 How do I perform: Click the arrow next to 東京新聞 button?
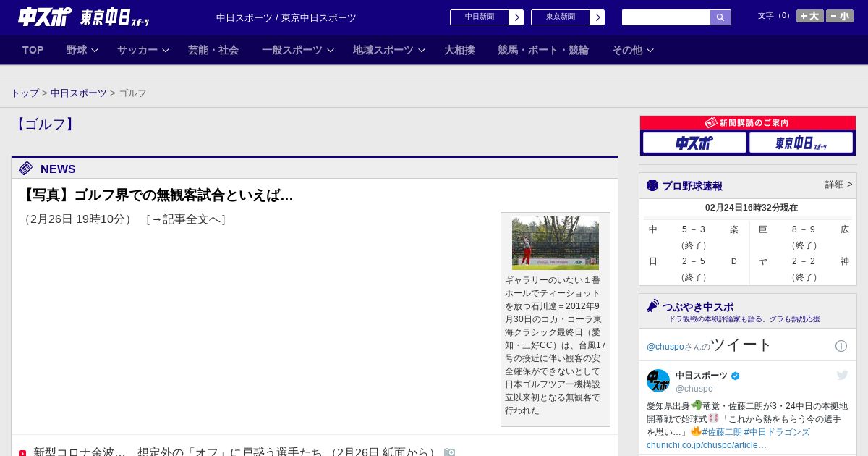pos(597,17)
